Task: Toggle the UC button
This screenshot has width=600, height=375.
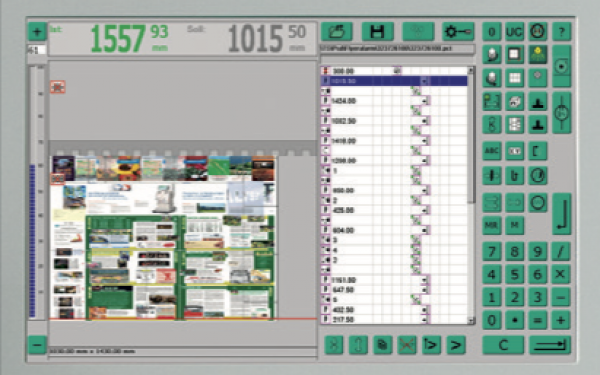Action: 515,32
